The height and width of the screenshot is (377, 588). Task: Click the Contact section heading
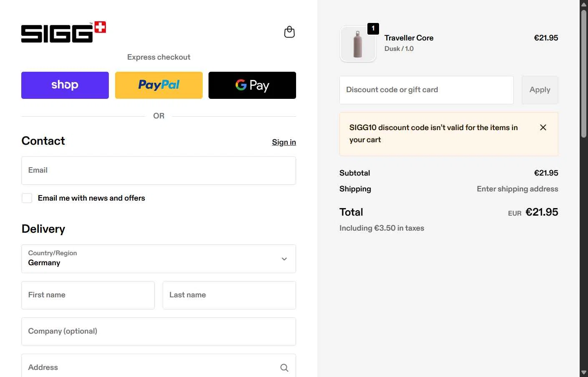click(x=43, y=141)
